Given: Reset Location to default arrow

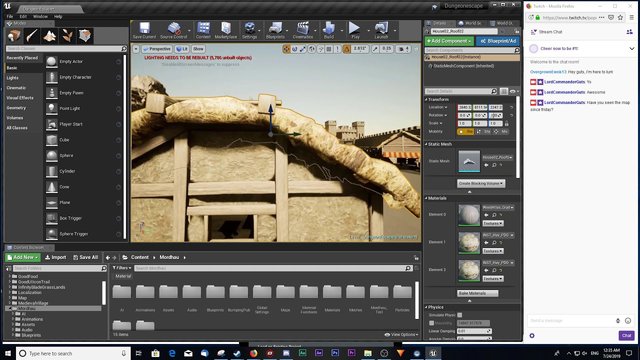Looking at the screenshot, I should click(511, 107).
